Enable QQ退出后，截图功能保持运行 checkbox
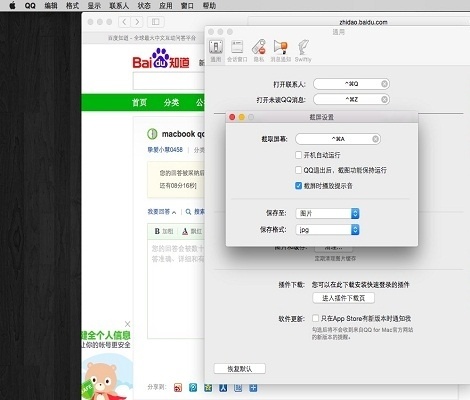This screenshot has width=470, height=400. [x=298, y=170]
